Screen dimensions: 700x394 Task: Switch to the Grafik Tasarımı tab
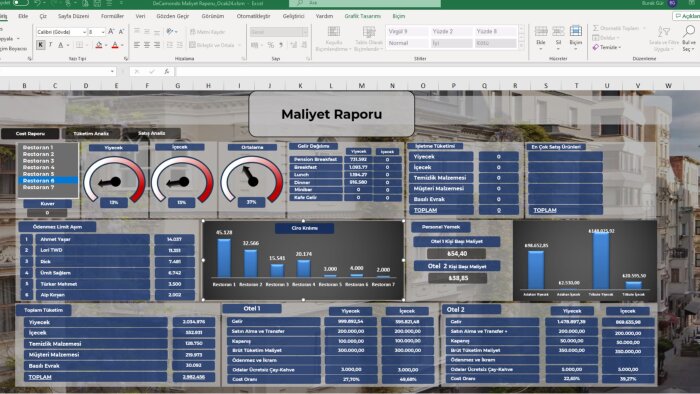pos(362,16)
